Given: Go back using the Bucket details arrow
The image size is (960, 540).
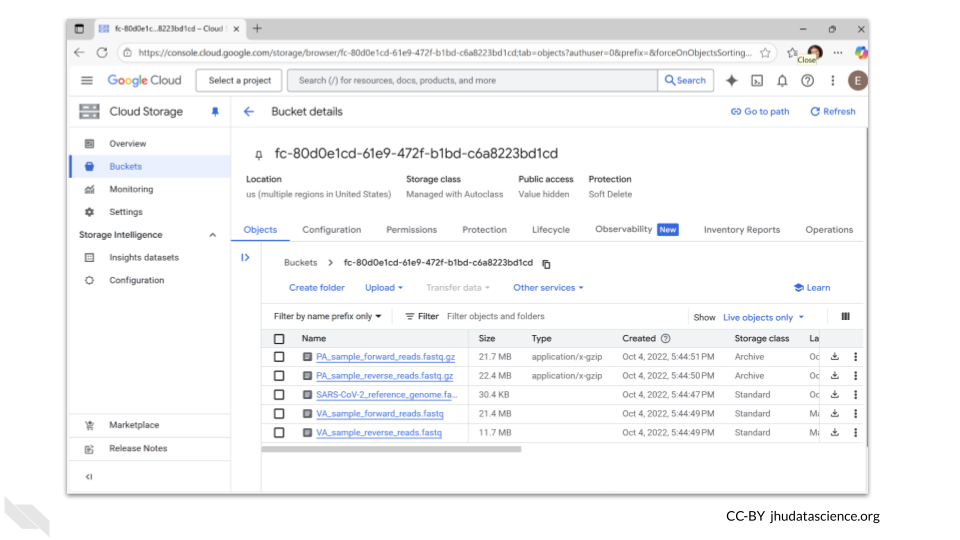Looking at the screenshot, I should [x=249, y=112].
